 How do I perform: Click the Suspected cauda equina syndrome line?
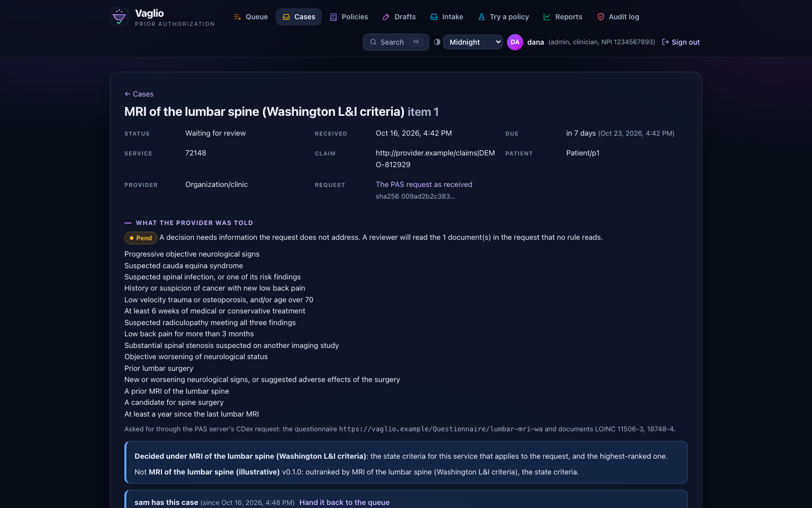click(184, 266)
